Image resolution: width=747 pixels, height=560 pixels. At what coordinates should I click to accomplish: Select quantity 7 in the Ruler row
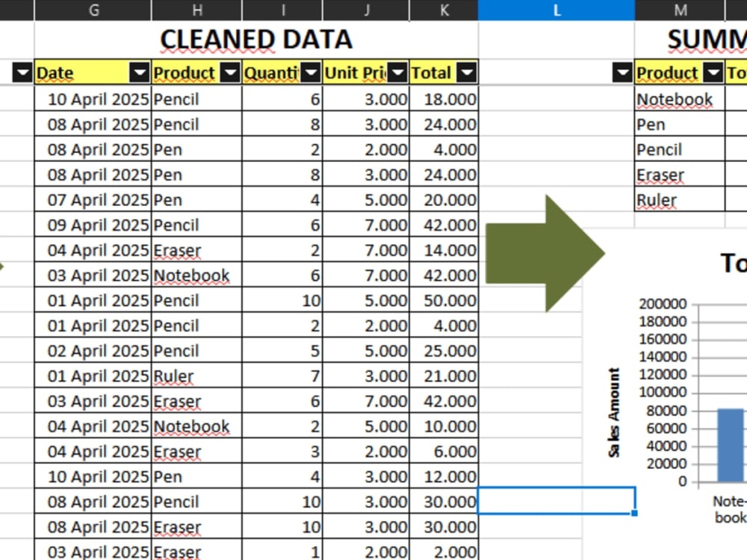pyautogui.click(x=282, y=376)
